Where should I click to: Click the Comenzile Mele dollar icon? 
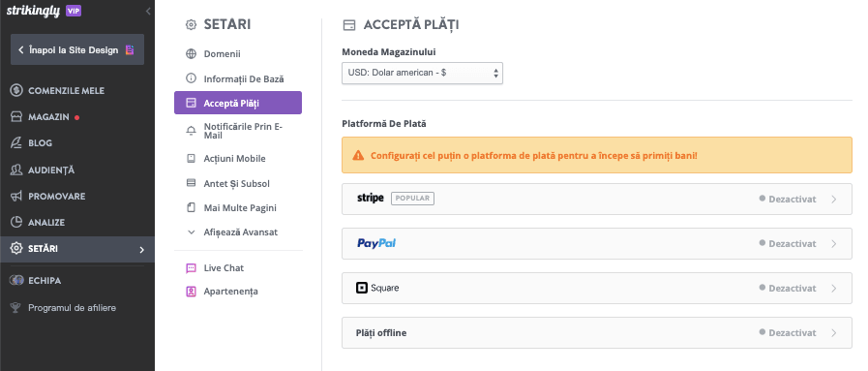16,90
